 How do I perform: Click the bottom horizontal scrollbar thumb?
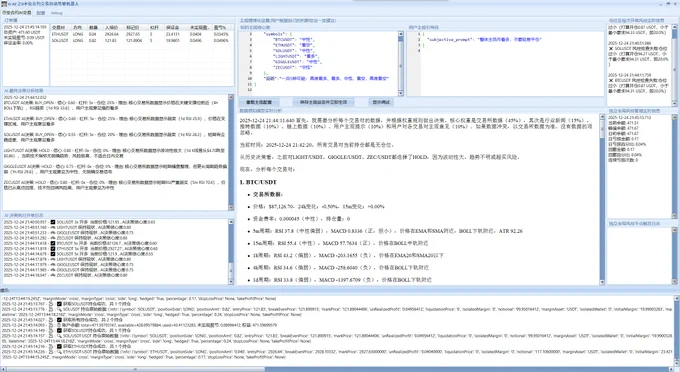coord(134,369)
